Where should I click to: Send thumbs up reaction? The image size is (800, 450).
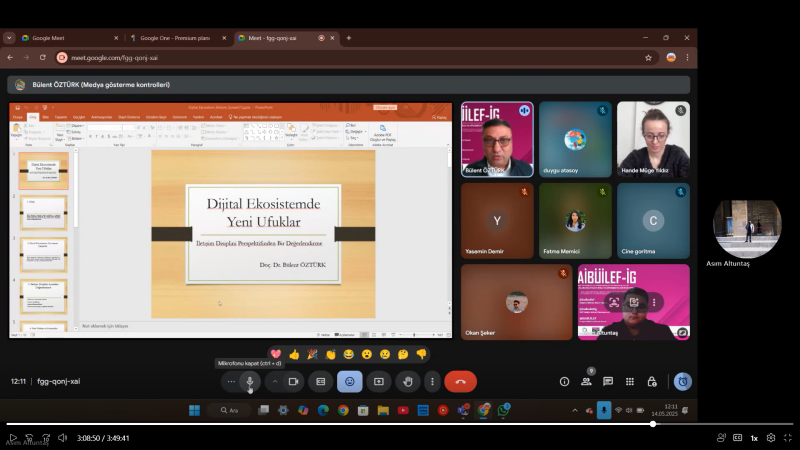coord(294,354)
